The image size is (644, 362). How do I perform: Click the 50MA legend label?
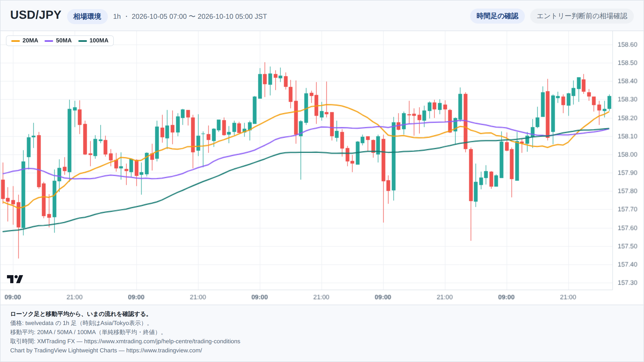tap(64, 40)
